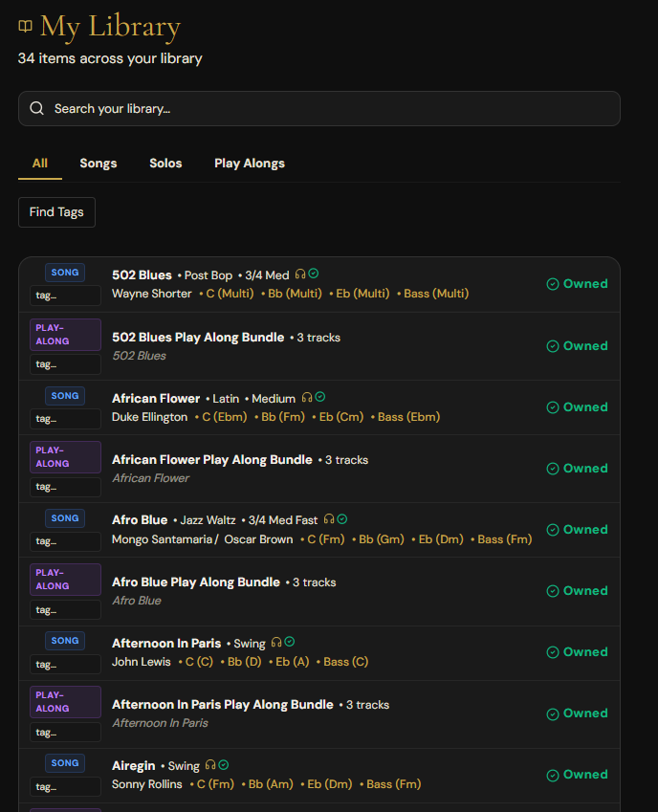Switch to the Solos tab
This screenshot has height=812, width=658.
[165, 164]
